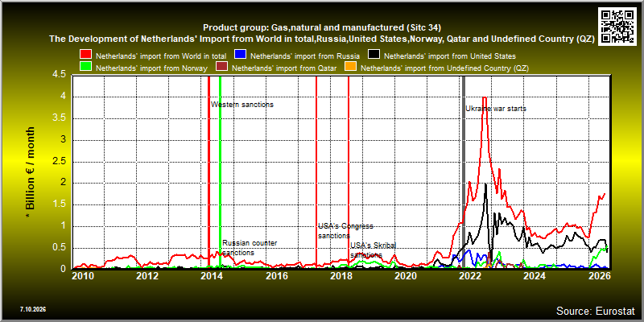644x322 pixels.
Task: Click the 1.5 y-axis label
Action: pyautogui.click(x=57, y=204)
